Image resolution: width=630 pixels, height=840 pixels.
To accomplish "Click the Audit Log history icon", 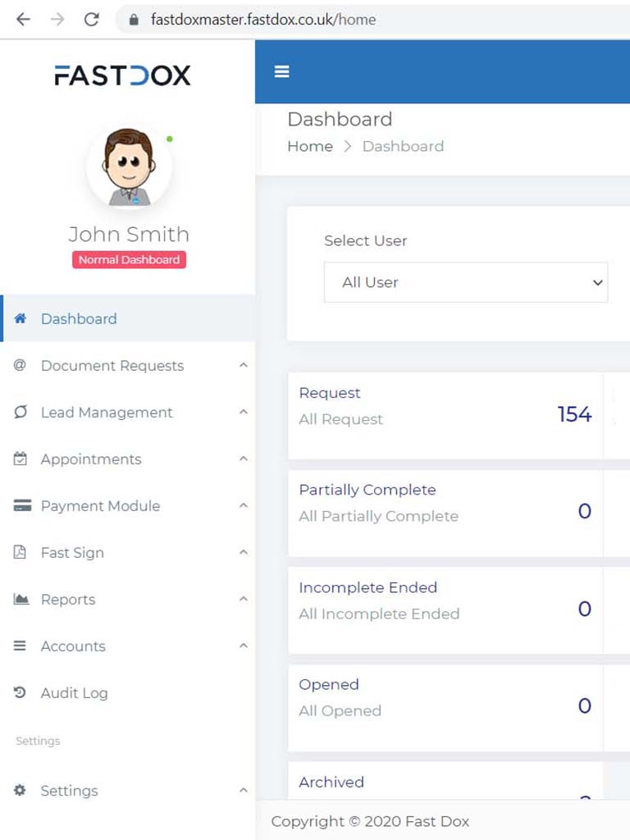I will 21,693.
